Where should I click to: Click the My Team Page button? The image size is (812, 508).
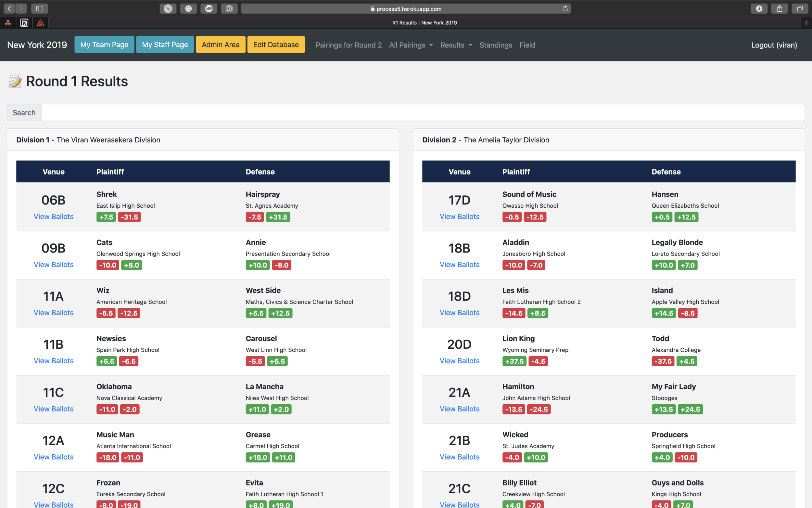[x=104, y=44]
